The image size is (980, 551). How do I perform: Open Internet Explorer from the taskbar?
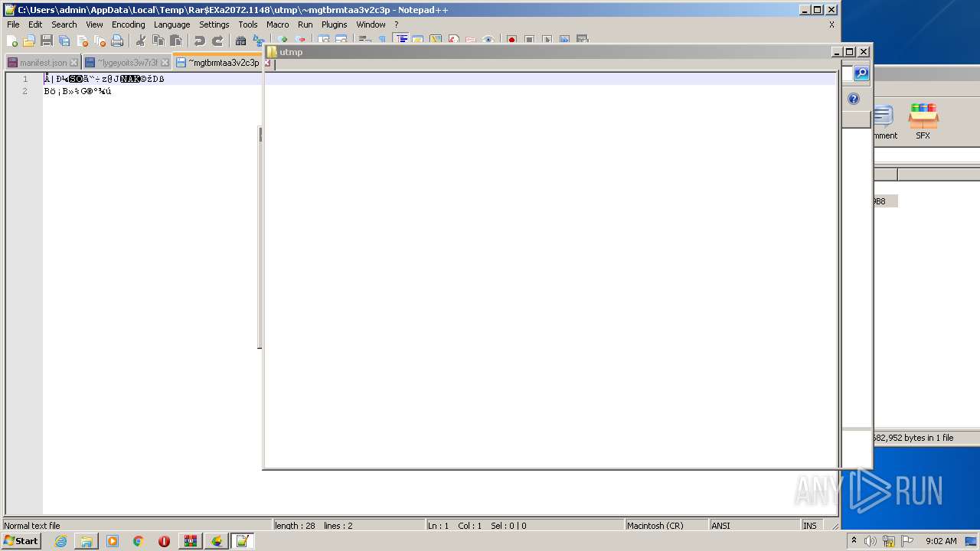tap(60, 541)
